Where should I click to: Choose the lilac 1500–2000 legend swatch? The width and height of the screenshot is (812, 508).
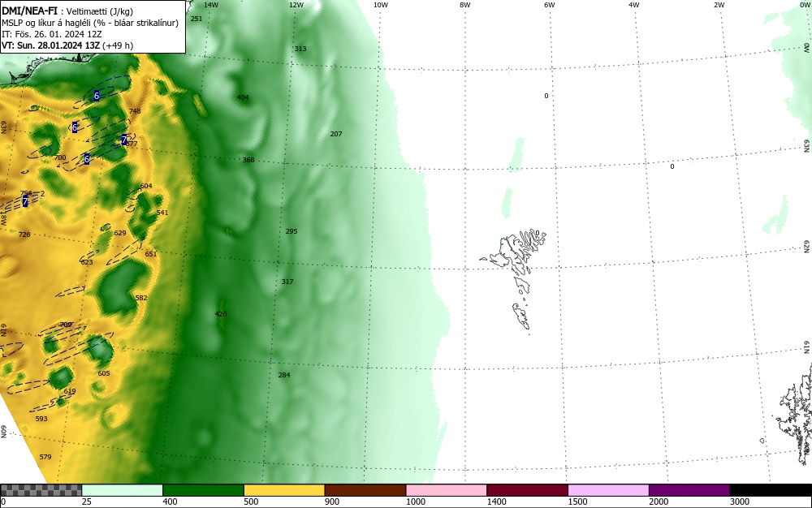pyautogui.click(x=608, y=490)
